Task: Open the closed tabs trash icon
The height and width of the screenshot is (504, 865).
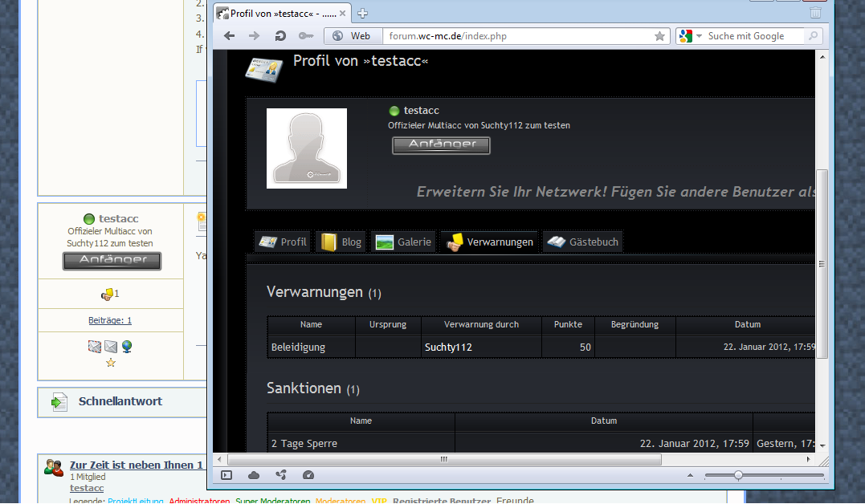Action: (815, 13)
